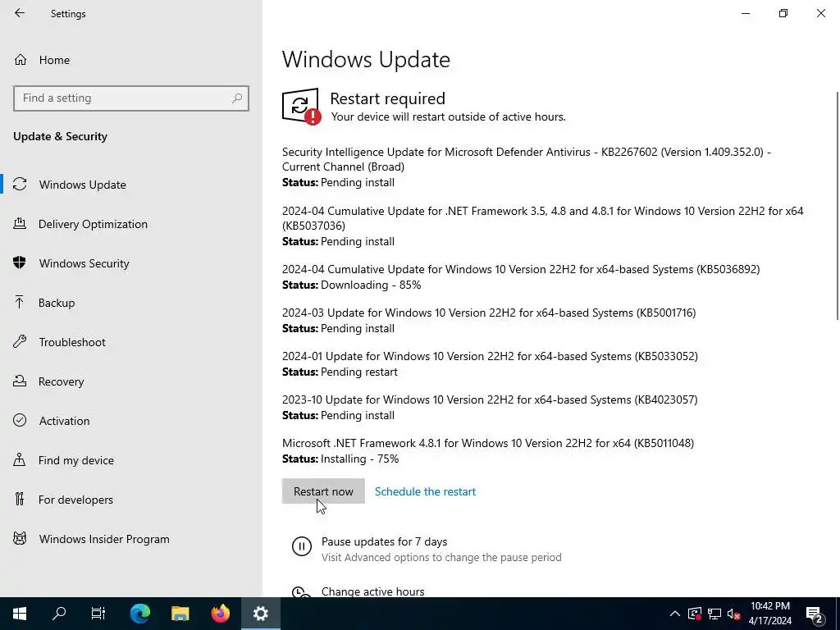Viewport: 840px width, 630px height.
Task: Open Task View from the taskbar
Action: (98, 614)
